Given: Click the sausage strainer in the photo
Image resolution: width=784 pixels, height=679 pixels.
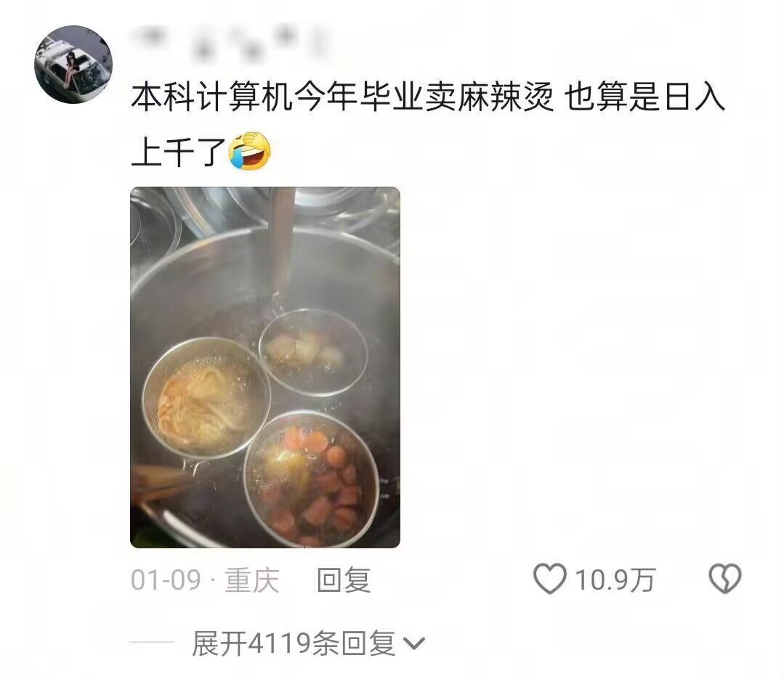Looking at the screenshot, I should (x=311, y=479).
